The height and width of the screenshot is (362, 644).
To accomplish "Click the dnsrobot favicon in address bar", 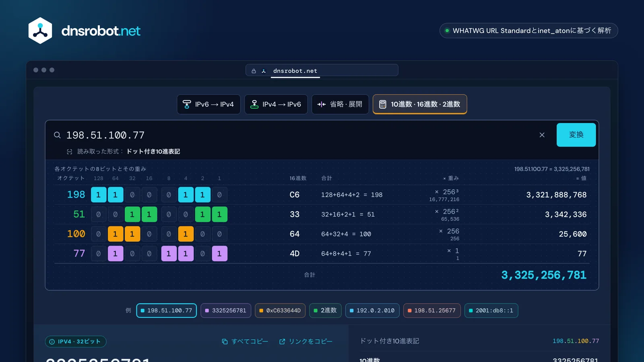I will point(264,71).
